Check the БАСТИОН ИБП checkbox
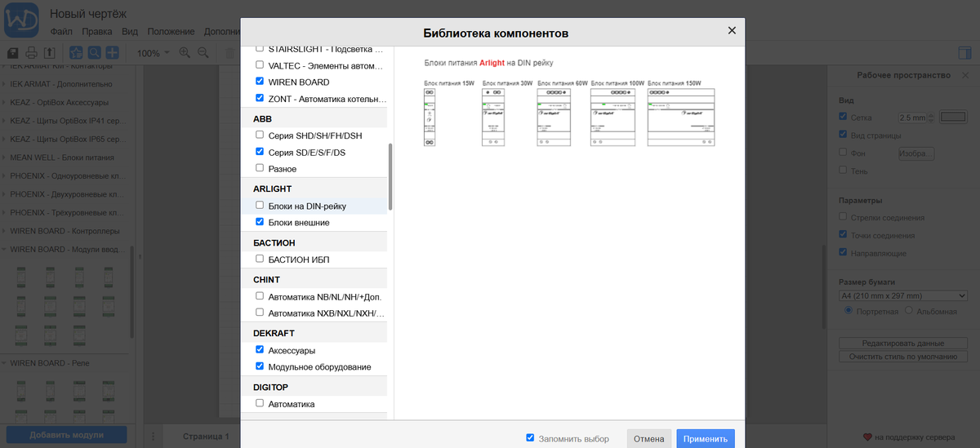Image resolution: width=980 pixels, height=448 pixels. (260, 259)
